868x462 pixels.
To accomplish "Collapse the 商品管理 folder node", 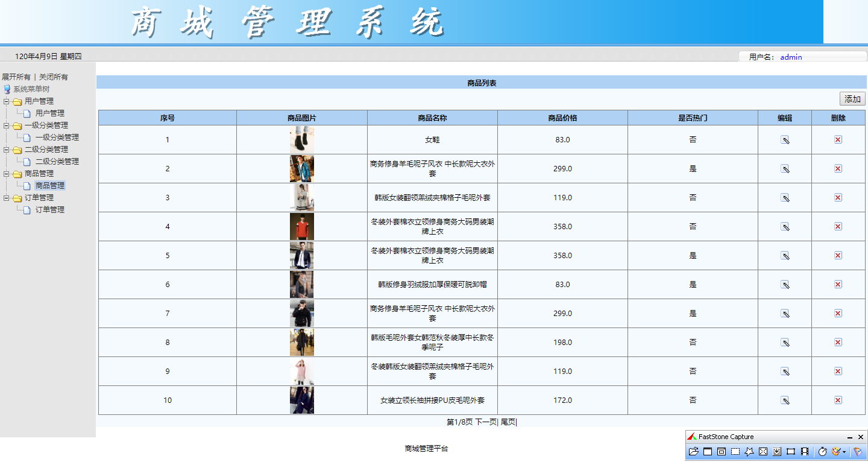I will point(6,174).
